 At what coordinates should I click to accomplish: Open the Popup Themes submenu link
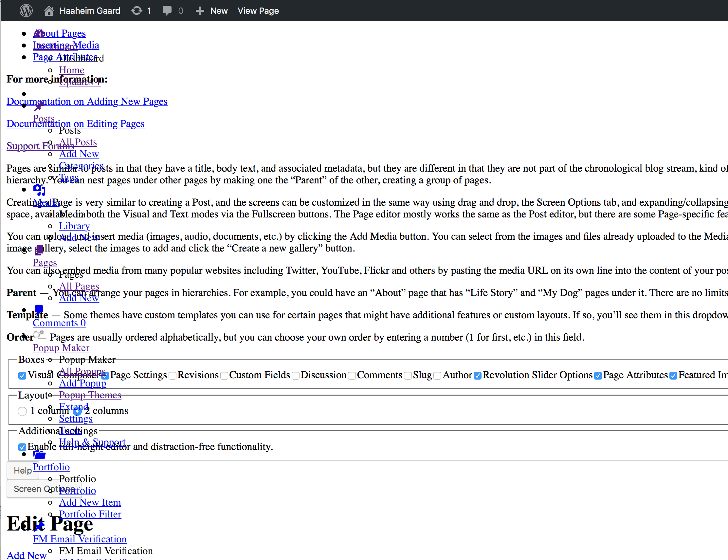coord(90,395)
